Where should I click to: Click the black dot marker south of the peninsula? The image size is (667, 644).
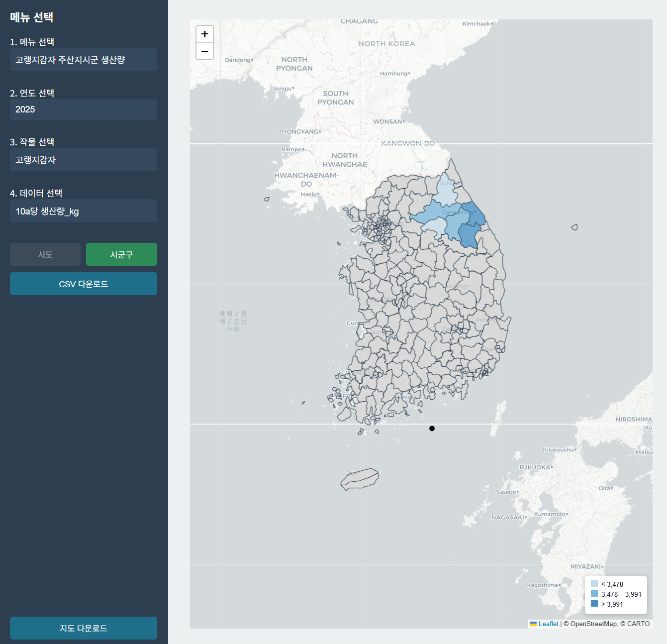pos(432,428)
